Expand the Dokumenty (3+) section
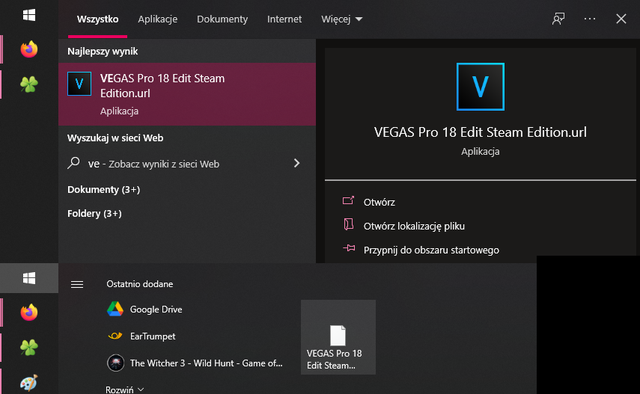This screenshot has height=394, width=640. click(104, 189)
